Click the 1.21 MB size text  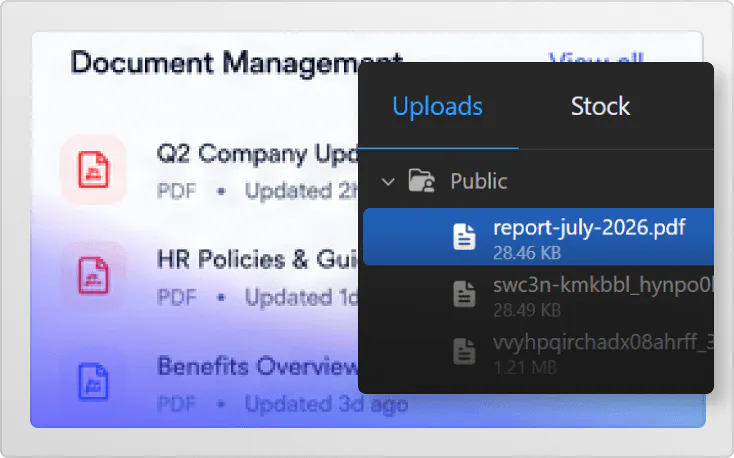(x=525, y=368)
